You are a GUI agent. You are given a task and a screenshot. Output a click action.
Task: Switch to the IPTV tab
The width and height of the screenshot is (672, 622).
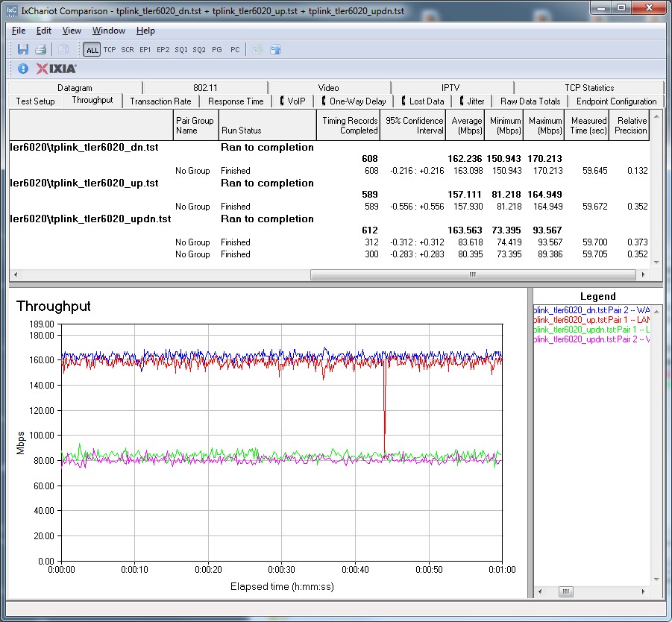pos(450,87)
